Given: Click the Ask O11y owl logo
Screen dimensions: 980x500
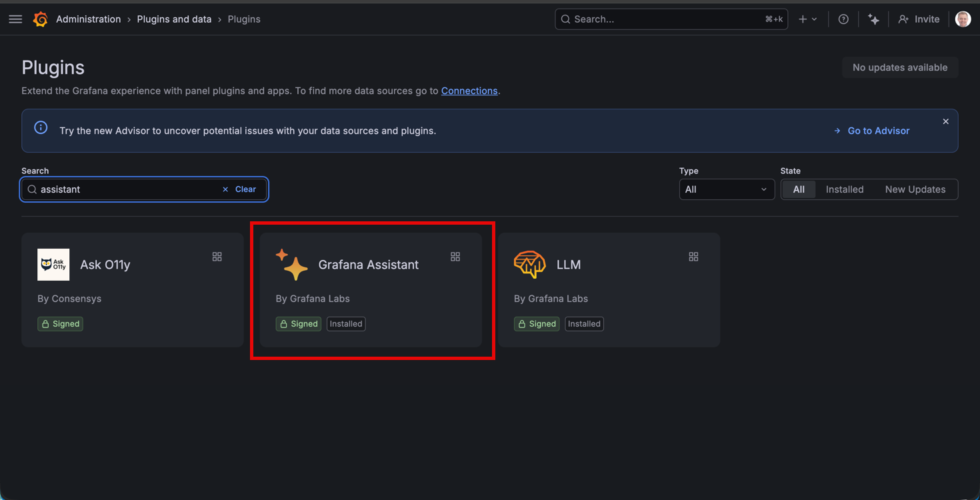Looking at the screenshot, I should click(x=53, y=265).
